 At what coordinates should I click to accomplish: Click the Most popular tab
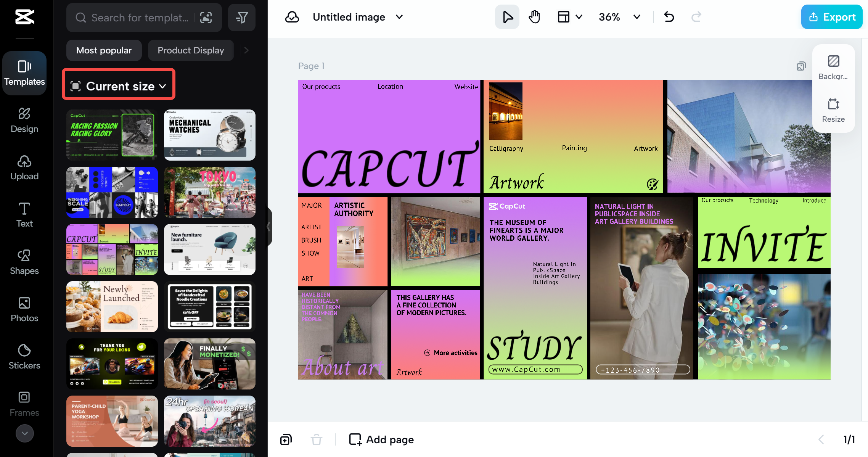point(103,50)
